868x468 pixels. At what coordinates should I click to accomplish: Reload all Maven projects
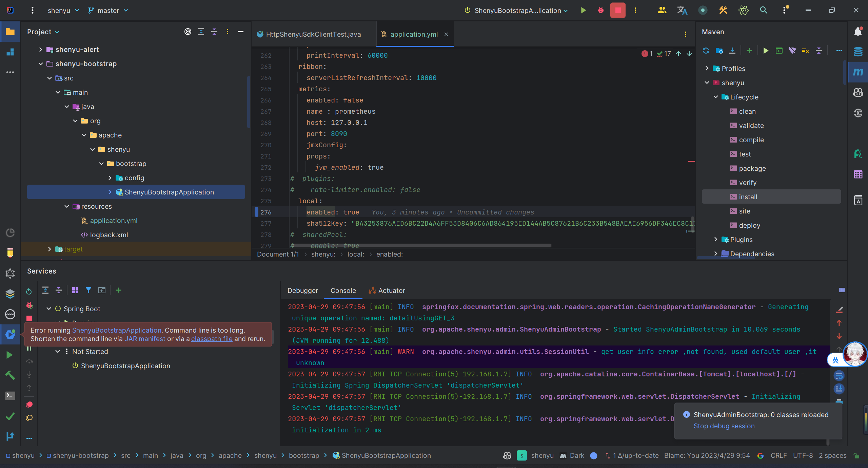(706, 51)
